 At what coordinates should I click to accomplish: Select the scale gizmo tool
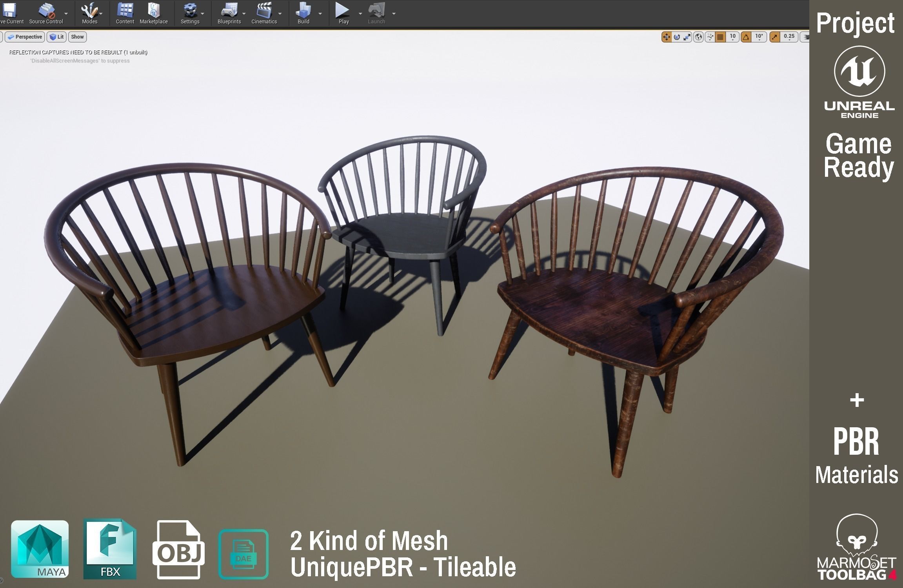(687, 37)
